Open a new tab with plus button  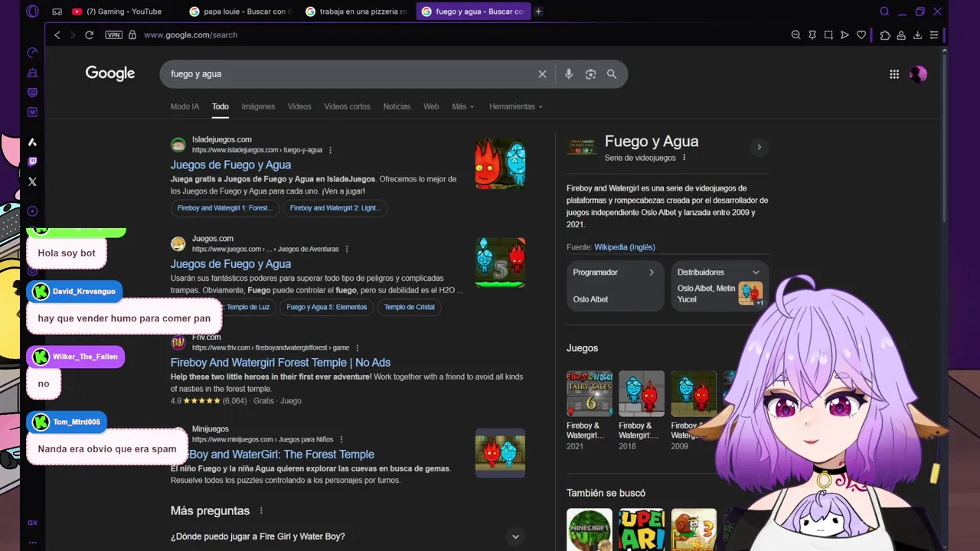point(538,11)
